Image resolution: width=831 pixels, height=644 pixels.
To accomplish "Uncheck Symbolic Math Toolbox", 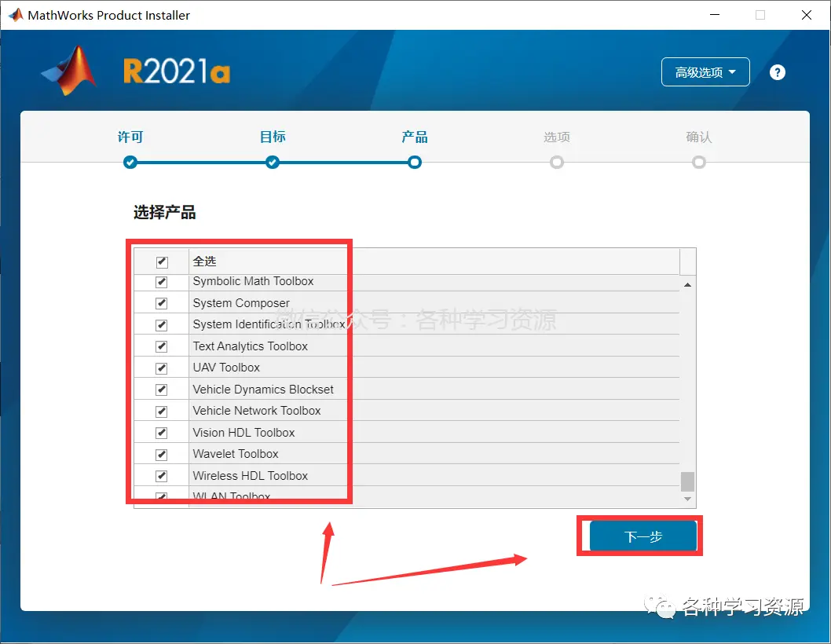I will tap(162, 282).
